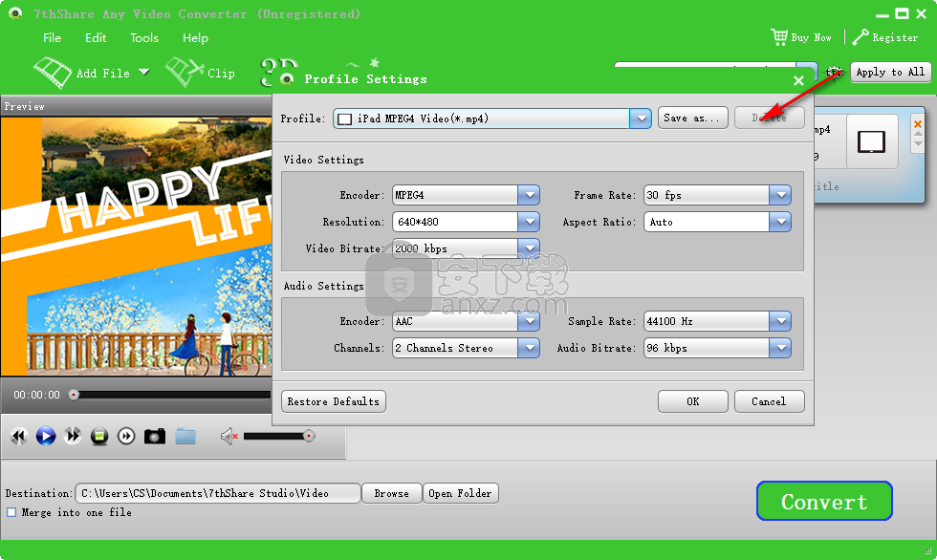Image resolution: width=937 pixels, height=560 pixels.
Task: Click Cancel in Profile Settings
Action: click(769, 401)
